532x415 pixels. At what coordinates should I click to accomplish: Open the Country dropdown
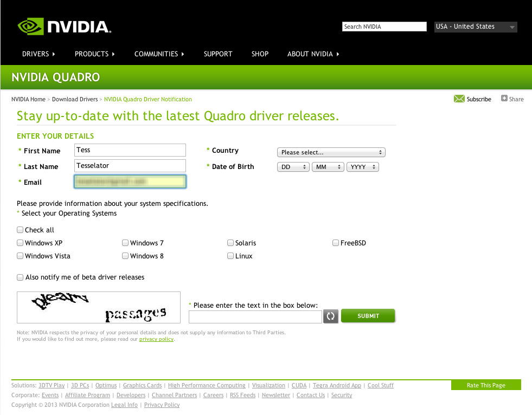tap(331, 152)
